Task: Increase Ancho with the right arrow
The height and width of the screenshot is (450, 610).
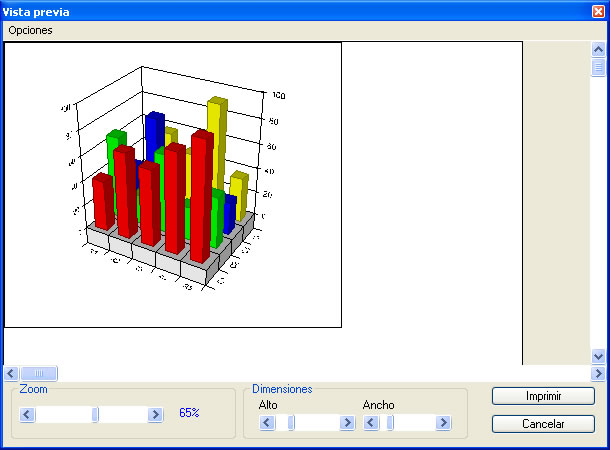Action: [x=442, y=423]
